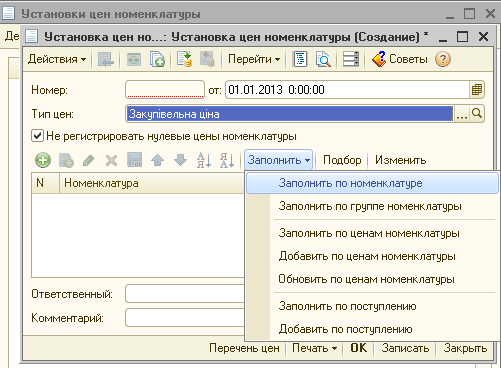Open the Советы tips icon
This screenshot has width=501, height=368.
click(379, 59)
